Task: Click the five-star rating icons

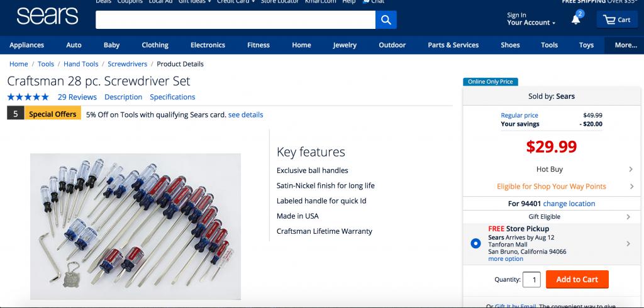Action: coord(28,97)
